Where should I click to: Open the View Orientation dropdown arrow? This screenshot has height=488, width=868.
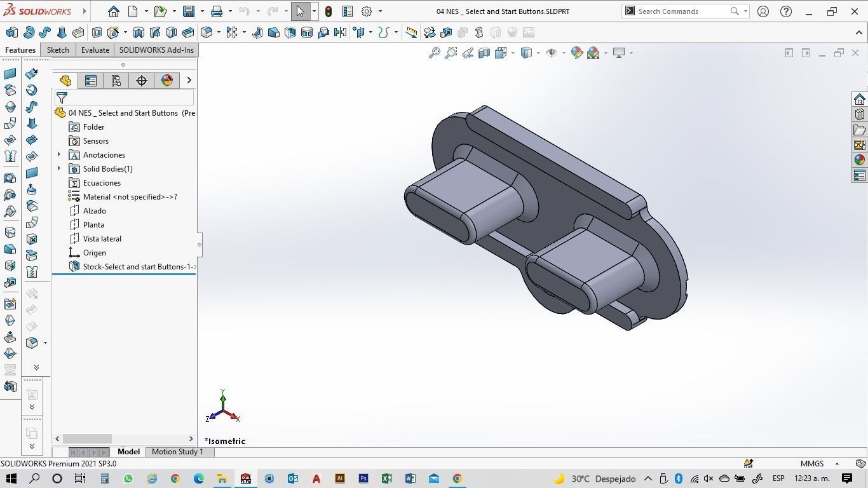click(513, 53)
